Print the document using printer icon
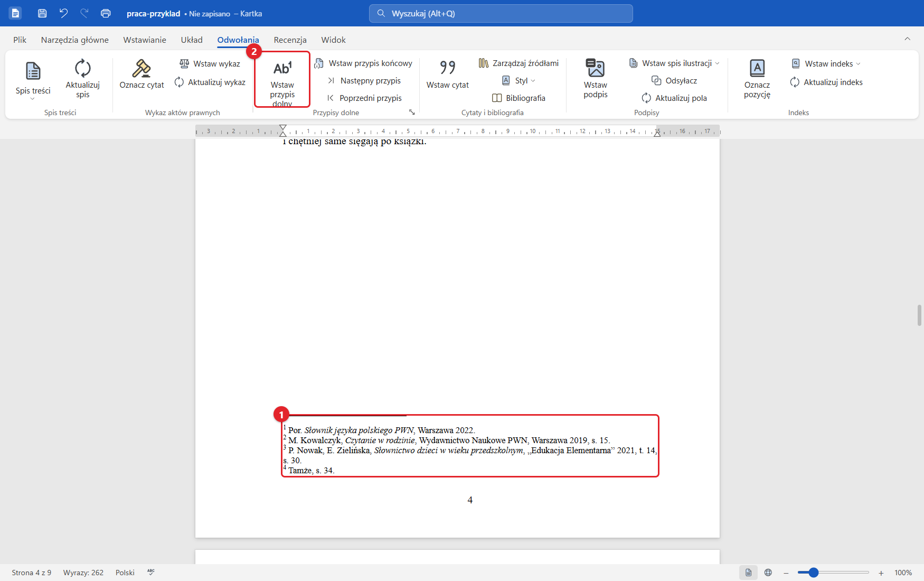The height and width of the screenshot is (581, 924). click(106, 13)
